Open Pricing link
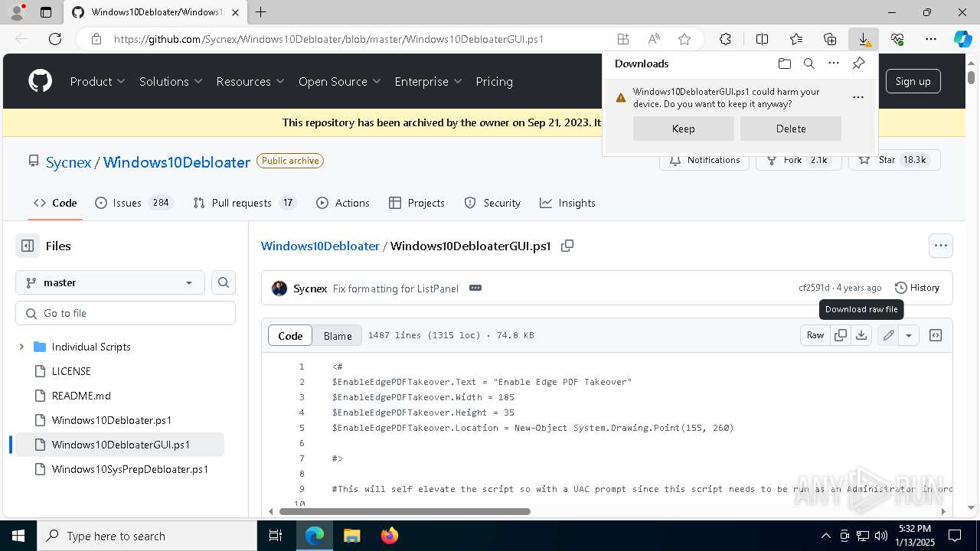 tap(495, 81)
